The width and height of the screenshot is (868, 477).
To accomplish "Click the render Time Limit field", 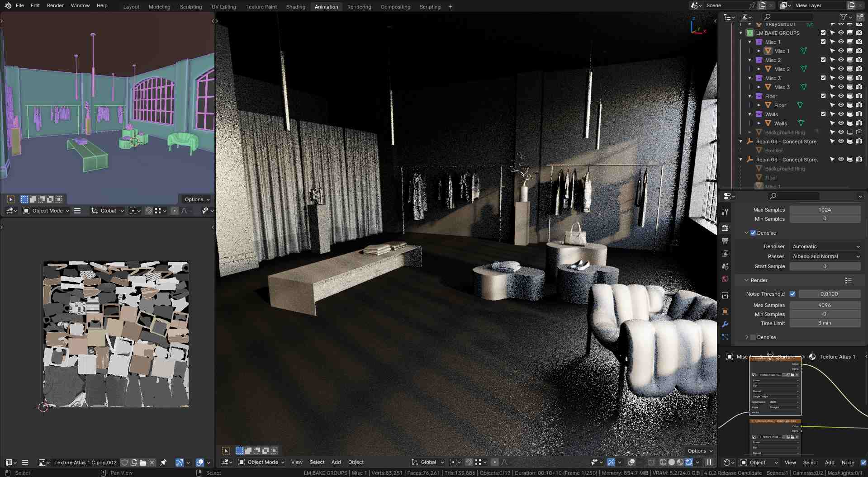I will (x=825, y=323).
